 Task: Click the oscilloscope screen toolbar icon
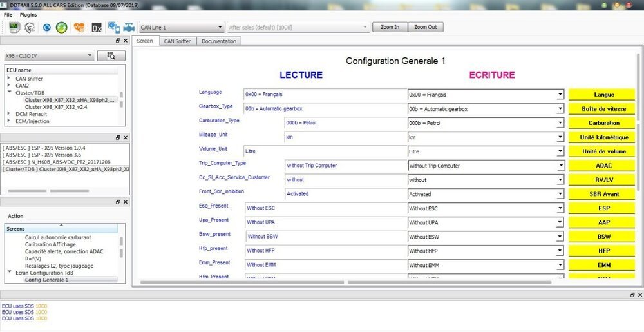(13, 28)
